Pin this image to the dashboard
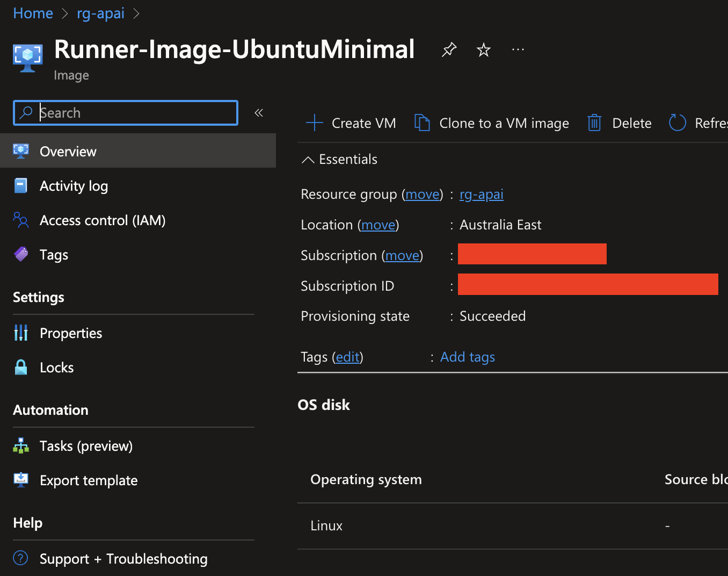 tap(449, 50)
